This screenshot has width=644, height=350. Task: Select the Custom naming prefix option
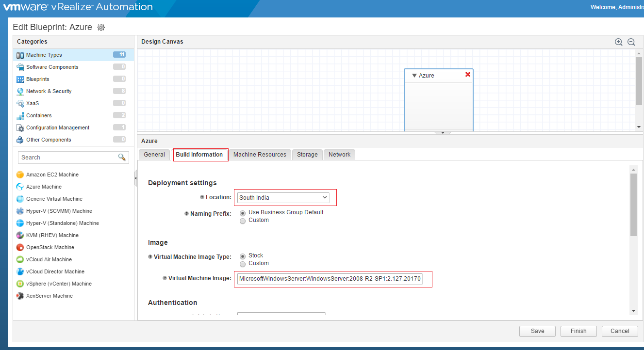243,221
